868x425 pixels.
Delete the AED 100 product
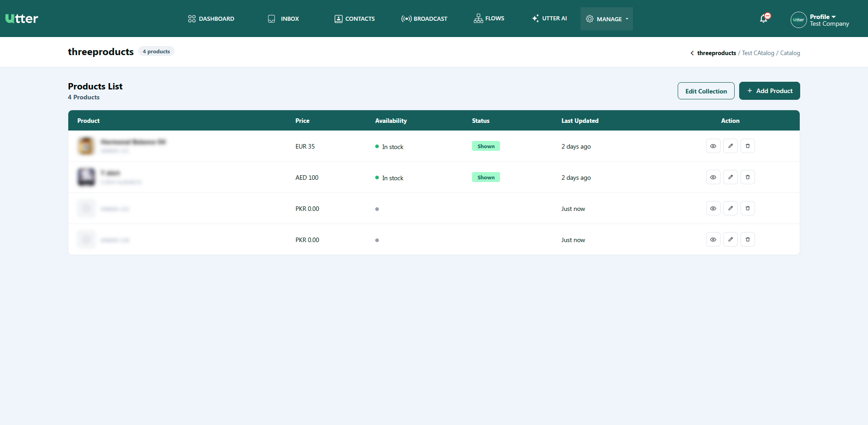[x=747, y=177]
